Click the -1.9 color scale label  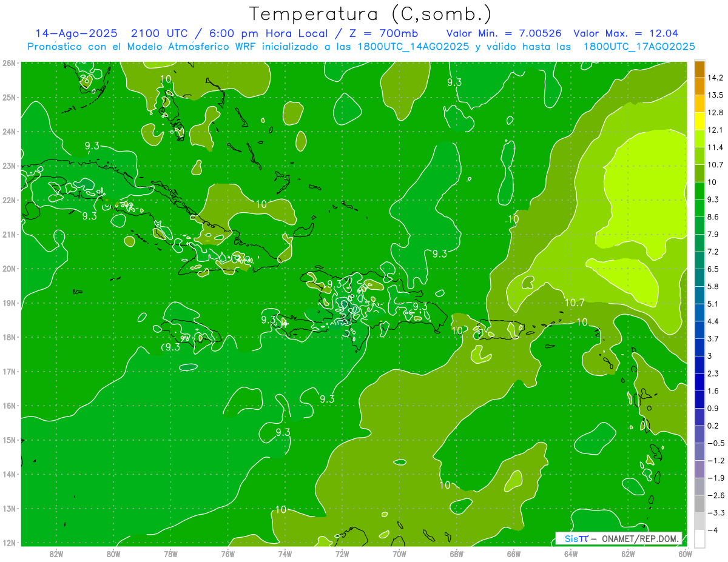716,478
